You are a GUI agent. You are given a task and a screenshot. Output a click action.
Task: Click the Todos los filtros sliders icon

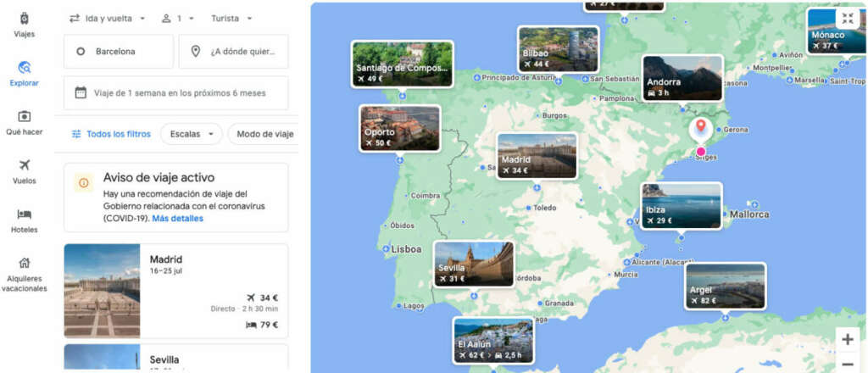76,134
